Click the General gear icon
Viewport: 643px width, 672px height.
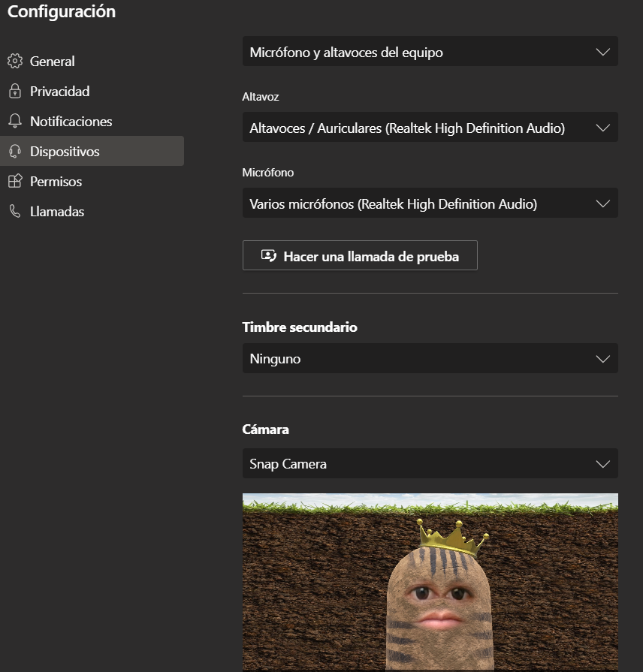coord(15,61)
